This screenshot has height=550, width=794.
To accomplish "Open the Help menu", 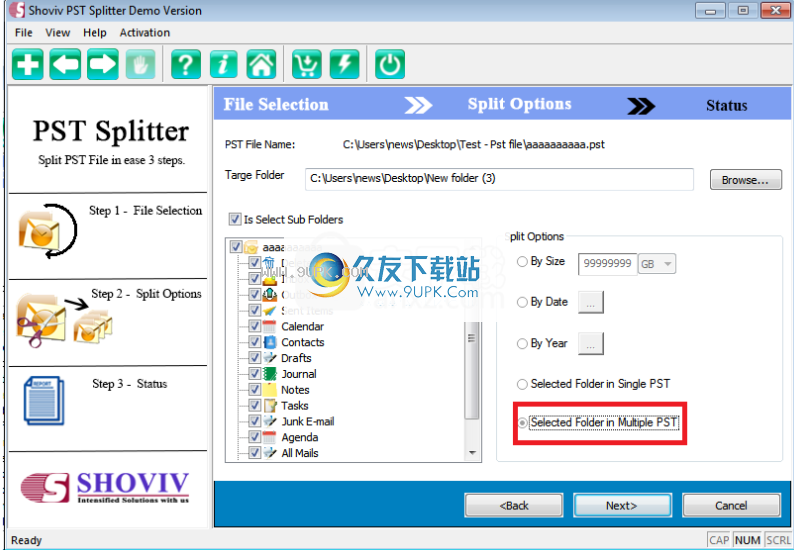I will click(95, 32).
